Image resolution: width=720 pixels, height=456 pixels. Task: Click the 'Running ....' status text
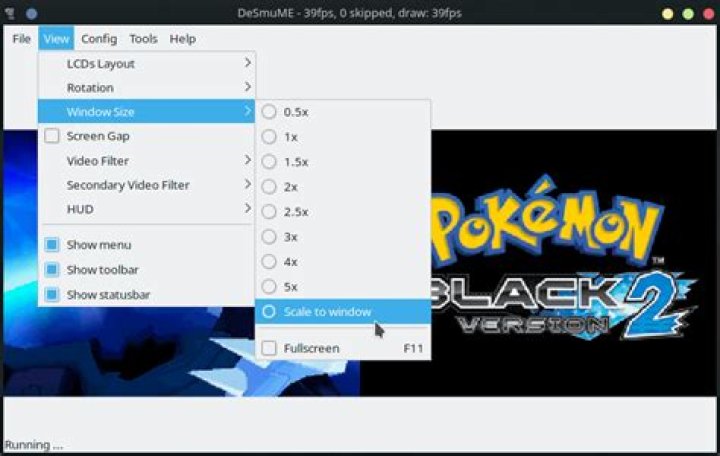coord(34,445)
